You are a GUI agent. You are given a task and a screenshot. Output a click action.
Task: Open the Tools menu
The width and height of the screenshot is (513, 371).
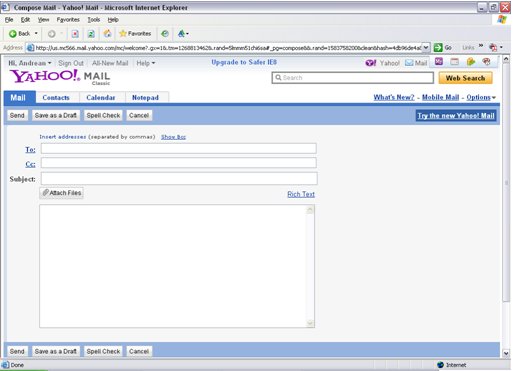[x=94, y=20]
